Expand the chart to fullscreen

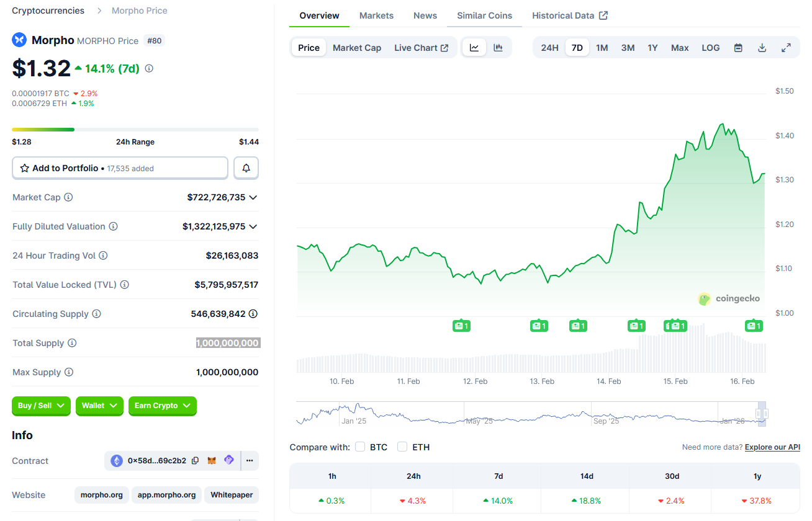[786, 47]
